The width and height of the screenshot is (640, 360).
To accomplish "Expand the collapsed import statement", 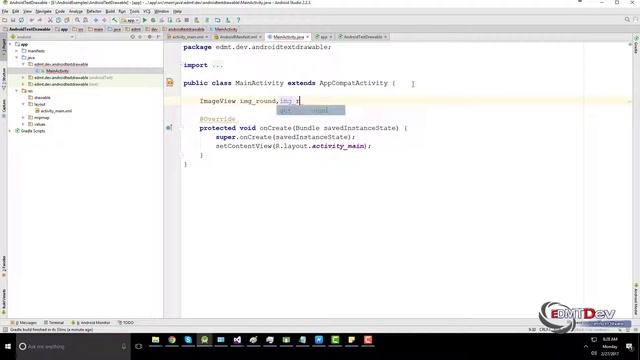I will point(218,65).
